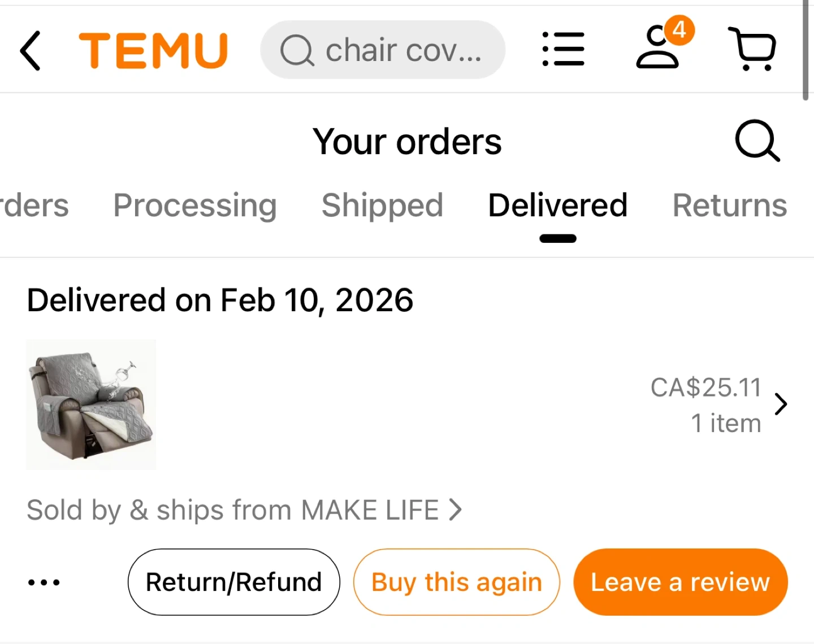The image size is (814, 644).
Task: Click the TEMU logo
Action: pyautogui.click(x=153, y=51)
